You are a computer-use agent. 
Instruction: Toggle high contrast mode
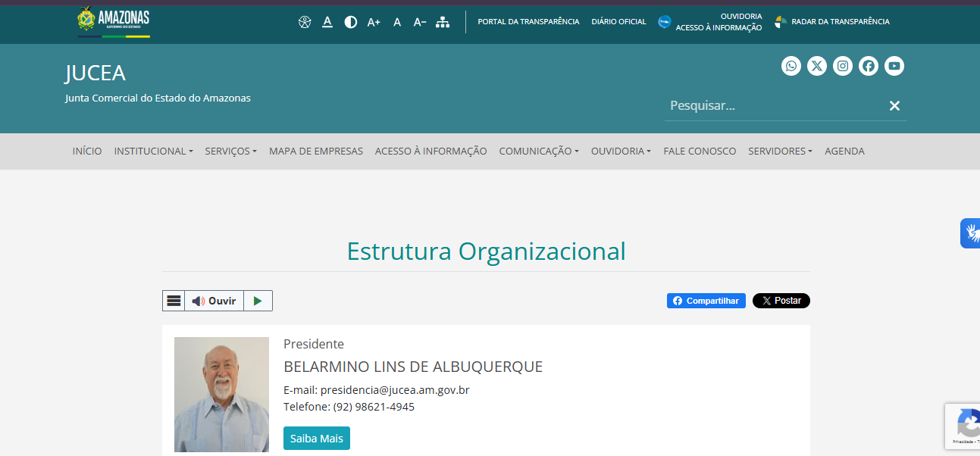click(351, 22)
